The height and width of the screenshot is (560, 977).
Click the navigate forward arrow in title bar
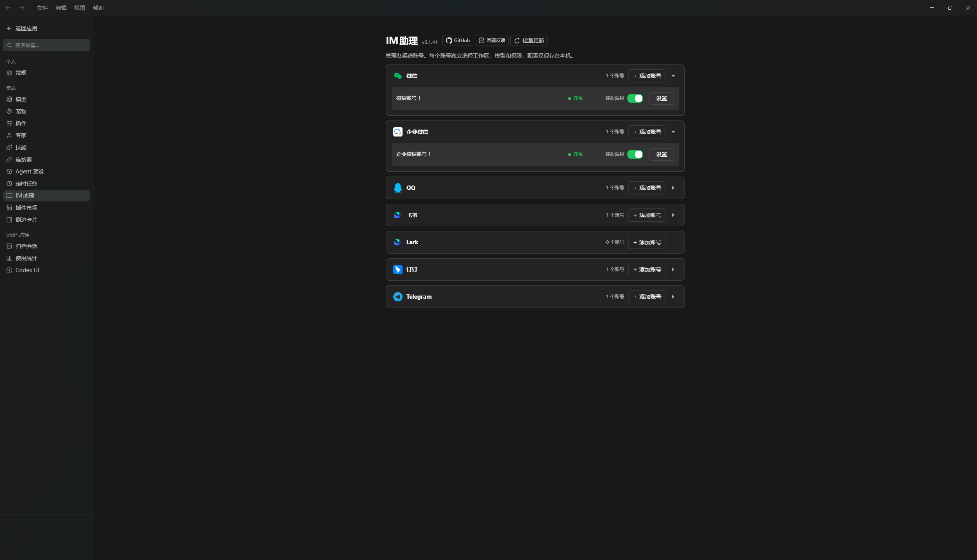click(x=21, y=8)
